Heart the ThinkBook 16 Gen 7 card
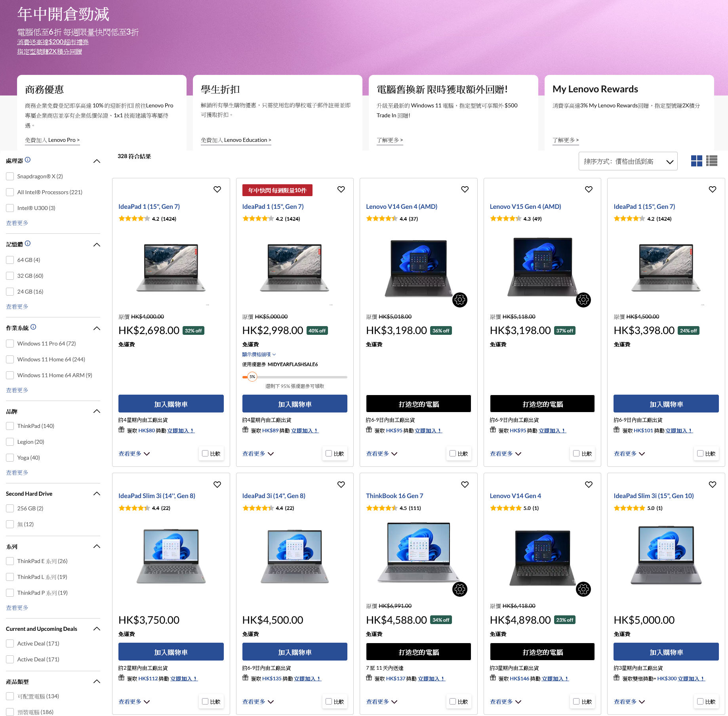 465,485
